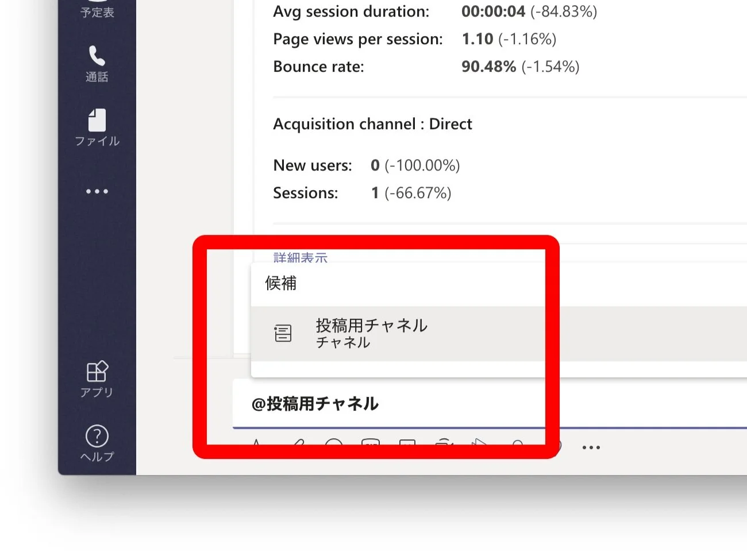This screenshot has width=747, height=560.
Task: Browse the Apps (アプリ) store
Action: (x=97, y=379)
